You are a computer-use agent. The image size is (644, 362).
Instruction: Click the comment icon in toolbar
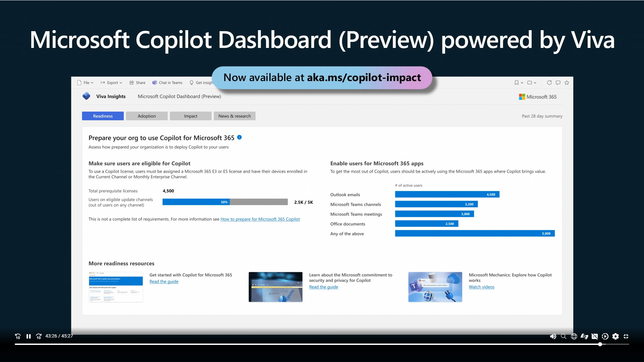[x=558, y=83]
